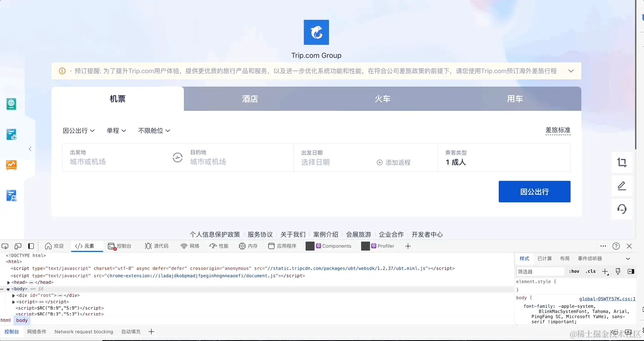Click the pencil feedback floating icon
The image size is (644, 341).
pos(622,186)
